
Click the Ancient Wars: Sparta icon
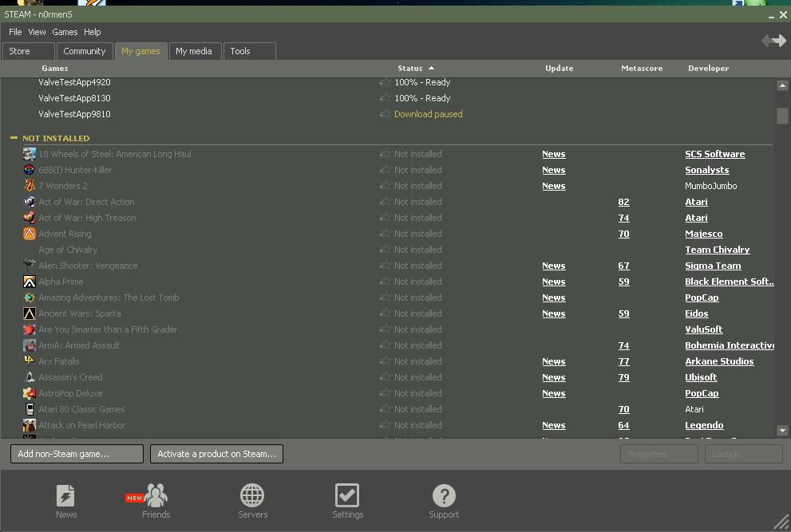tap(30, 313)
